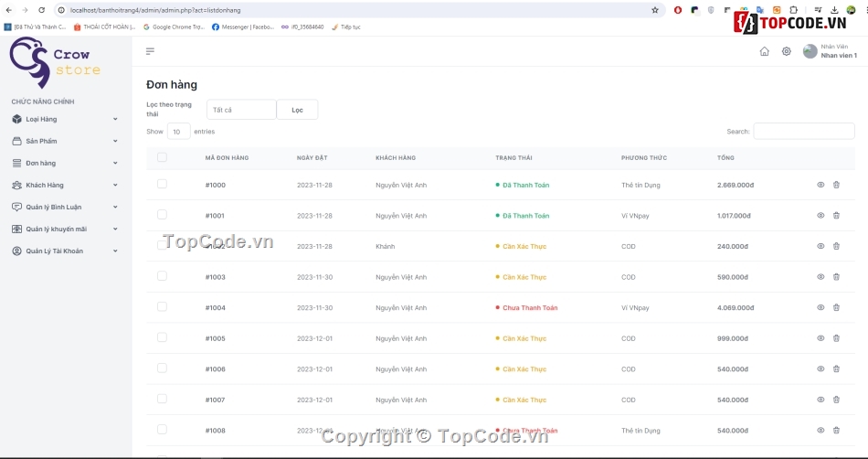Delete order #1003 with trash icon
Viewport: 868px width, 459px height.
point(836,277)
